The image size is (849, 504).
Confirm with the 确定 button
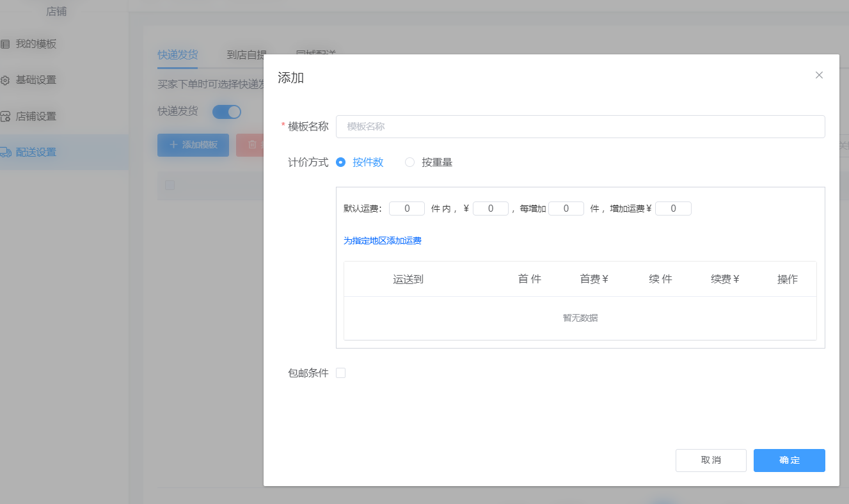point(789,461)
